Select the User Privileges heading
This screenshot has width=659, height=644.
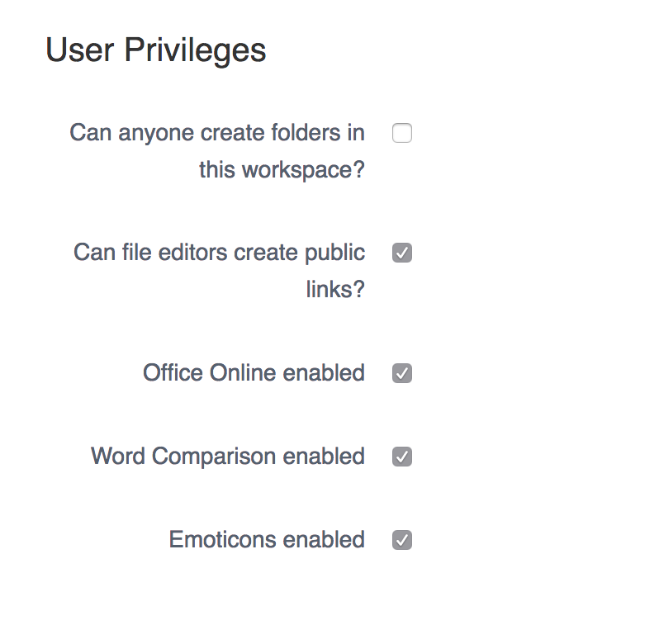tap(155, 50)
